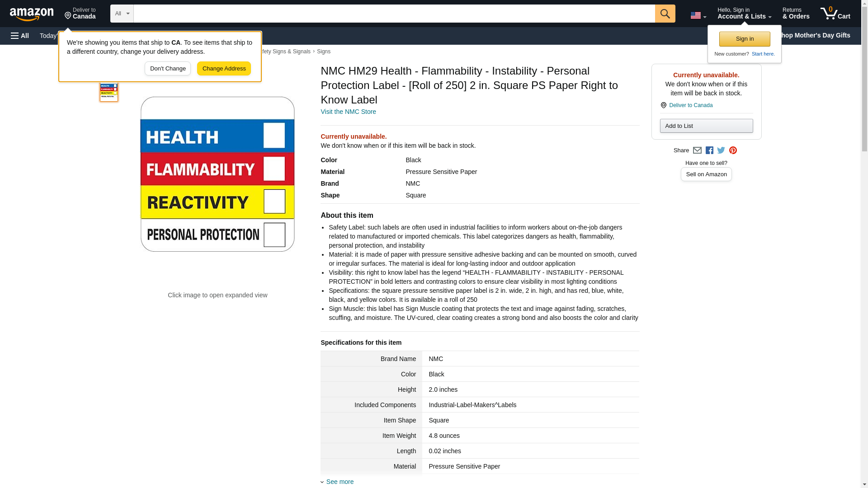Viewport: 868px width, 488px height.
Task: Click the search magnifier Go button
Action: (x=665, y=14)
